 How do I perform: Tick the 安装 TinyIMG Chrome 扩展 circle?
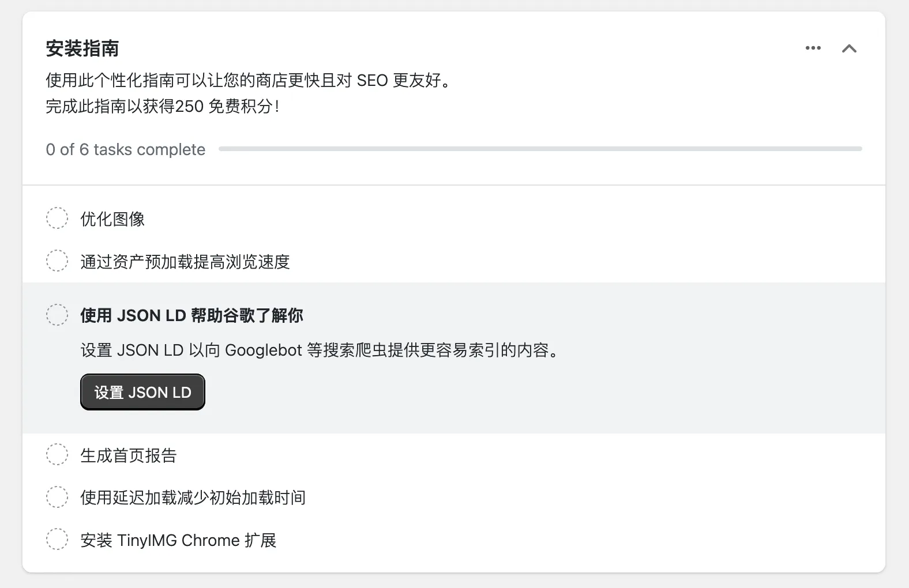click(57, 539)
